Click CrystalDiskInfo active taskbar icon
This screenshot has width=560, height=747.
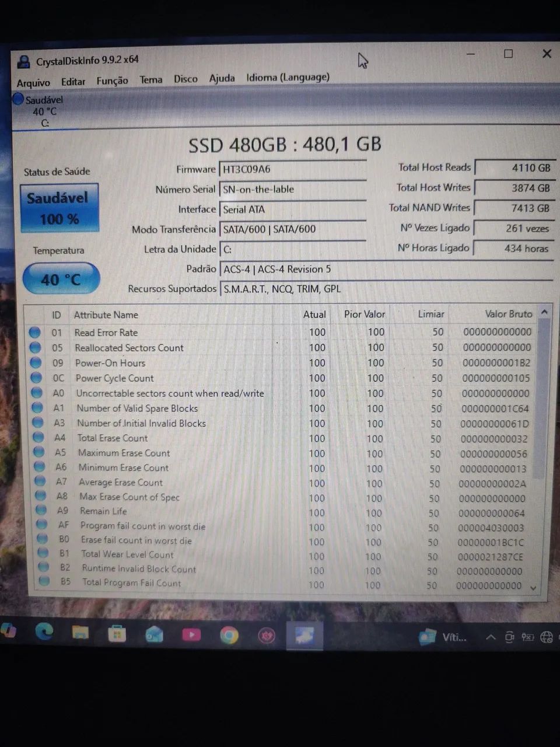(305, 636)
